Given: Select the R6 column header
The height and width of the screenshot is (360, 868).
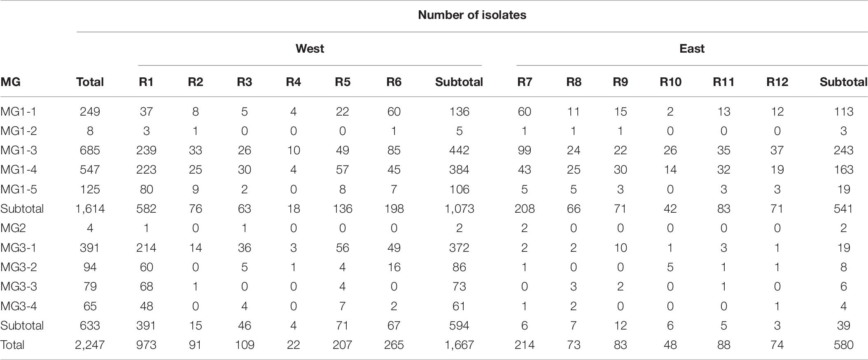Looking at the screenshot, I should click(x=394, y=82).
